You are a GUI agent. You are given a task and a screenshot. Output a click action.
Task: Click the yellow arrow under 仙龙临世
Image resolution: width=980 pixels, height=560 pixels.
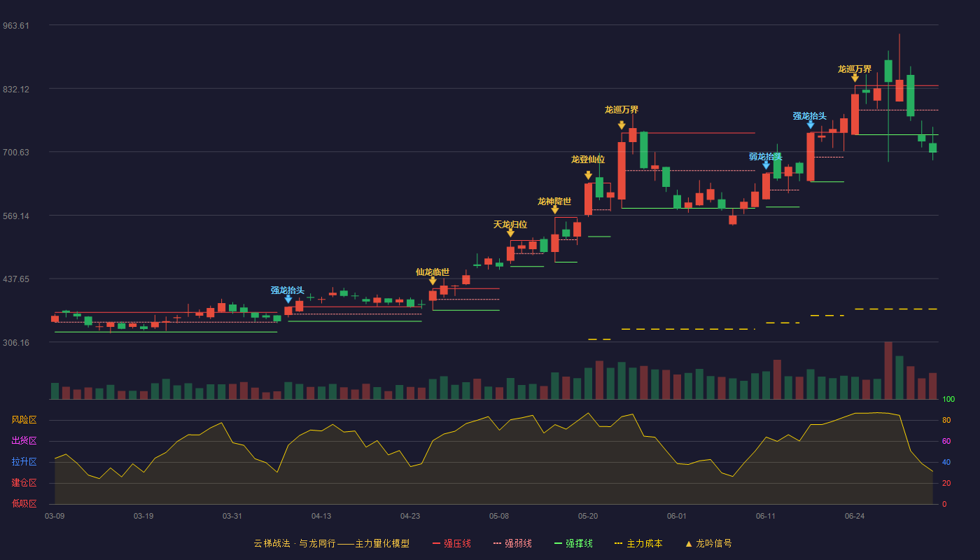(x=433, y=281)
